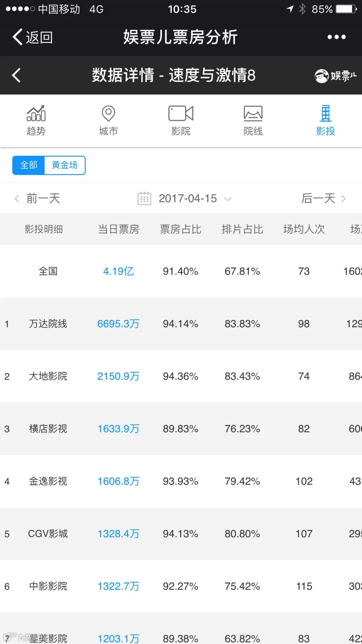Open 万达院线 row
Viewport: 362px width, 644px height.
[x=181, y=324]
